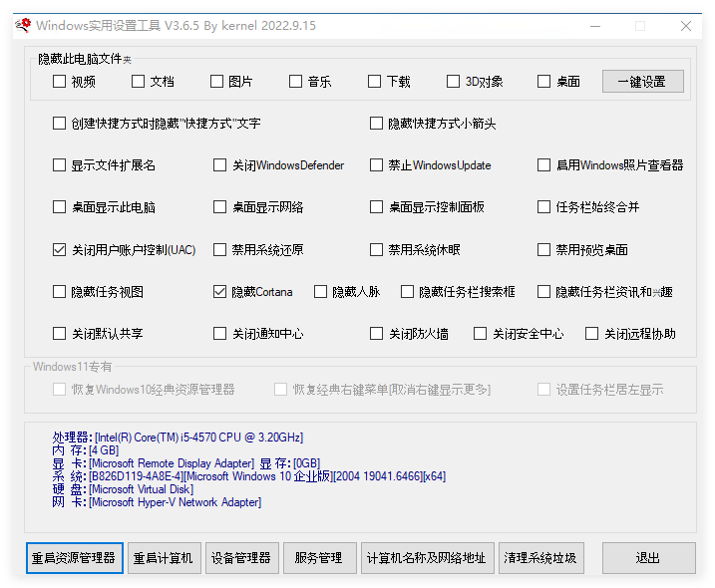The width and height of the screenshot is (715, 588).
Task: Check the 文档 folder checkbox
Action: [x=139, y=82]
